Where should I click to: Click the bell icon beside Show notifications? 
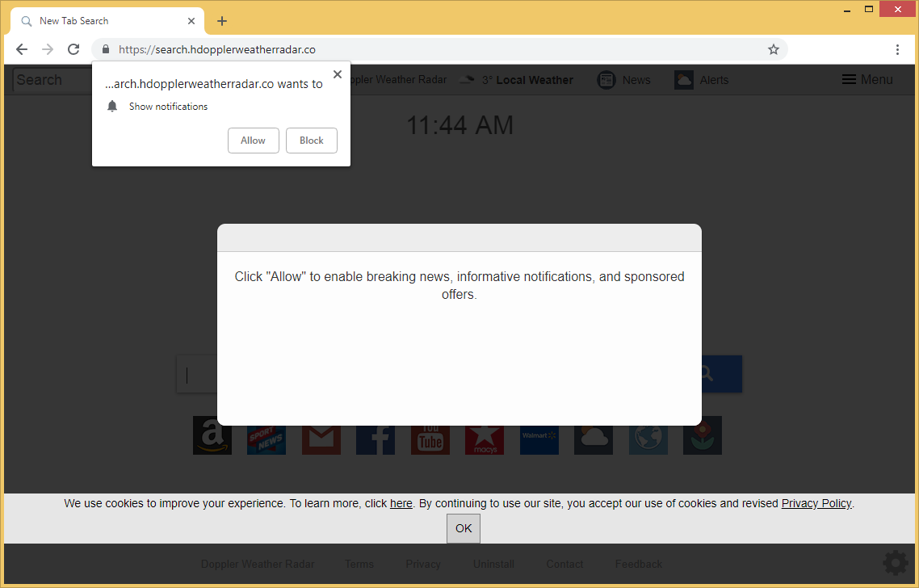pyautogui.click(x=112, y=106)
